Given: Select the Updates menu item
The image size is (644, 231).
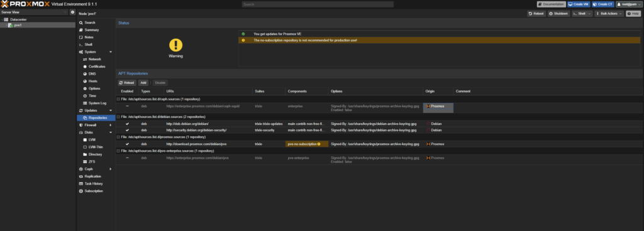Looking at the screenshot, I should [x=91, y=110].
